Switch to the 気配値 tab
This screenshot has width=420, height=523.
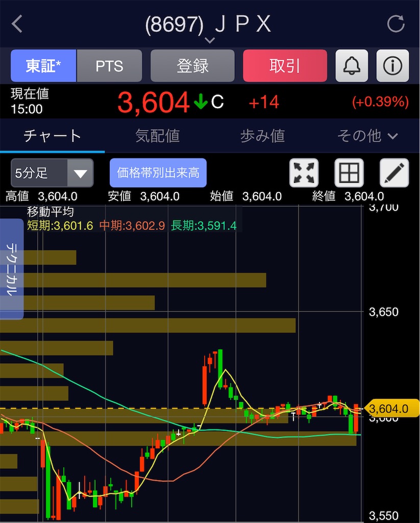tap(157, 136)
